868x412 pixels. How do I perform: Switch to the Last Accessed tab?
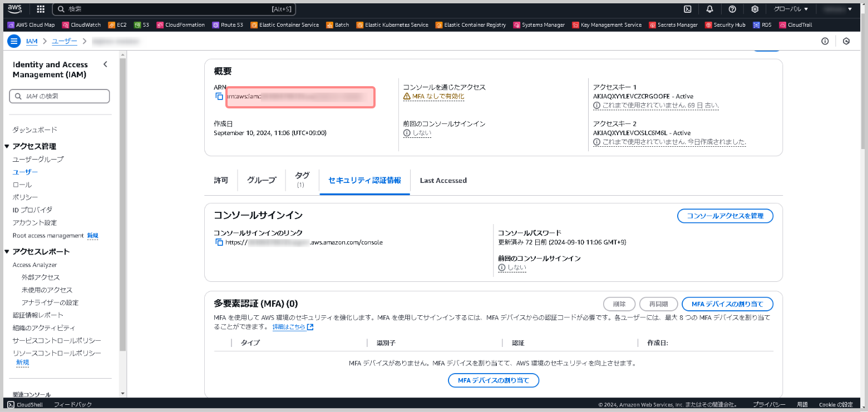(443, 180)
